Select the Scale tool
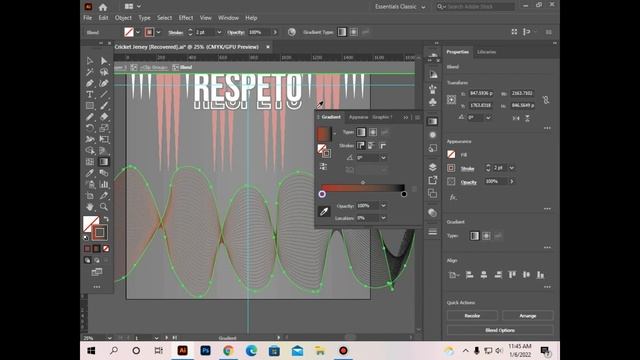This screenshot has width=640, height=360. (x=104, y=128)
